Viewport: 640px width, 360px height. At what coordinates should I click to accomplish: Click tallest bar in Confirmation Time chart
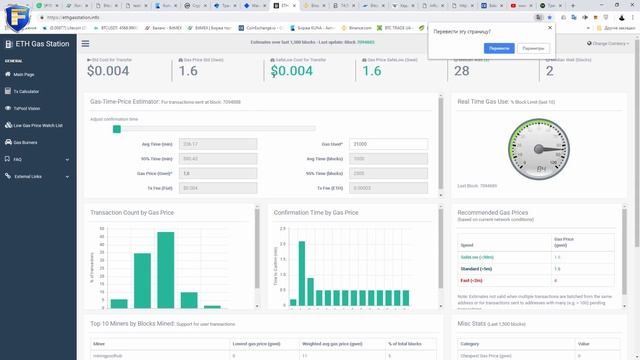click(x=302, y=273)
